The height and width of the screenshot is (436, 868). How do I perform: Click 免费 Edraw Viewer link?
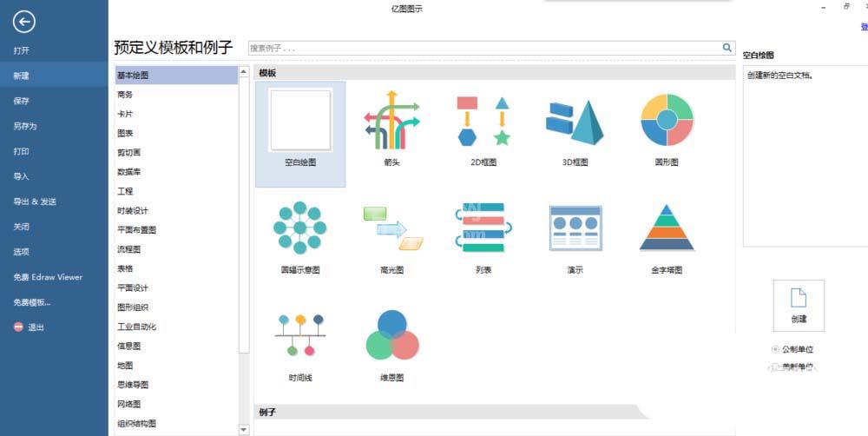click(x=48, y=277)
